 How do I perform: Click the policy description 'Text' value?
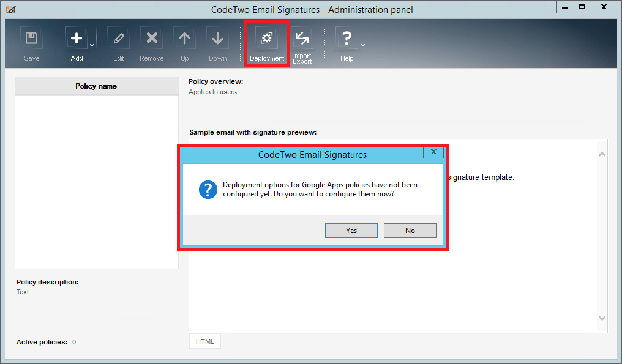[23, 292]
